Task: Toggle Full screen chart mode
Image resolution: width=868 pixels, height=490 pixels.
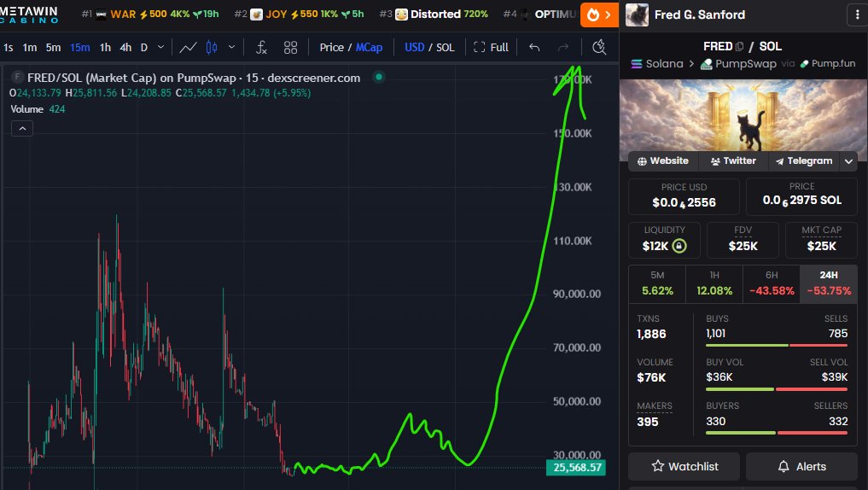Action: (x=491, y=48)
